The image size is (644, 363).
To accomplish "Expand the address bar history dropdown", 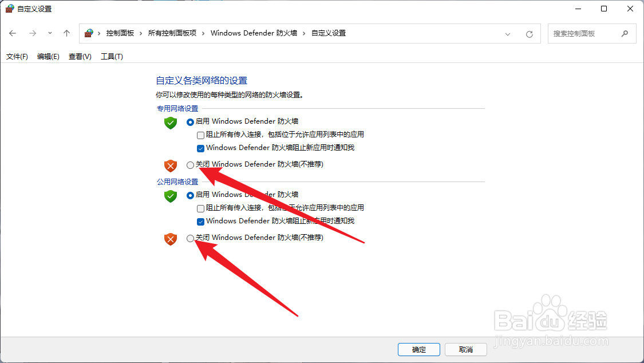I will click(508, 34).
